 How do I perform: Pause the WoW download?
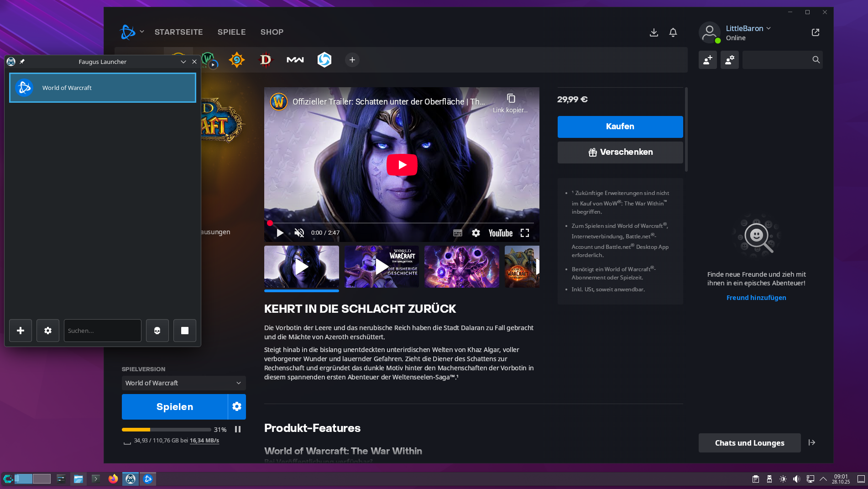pos(237,429)
